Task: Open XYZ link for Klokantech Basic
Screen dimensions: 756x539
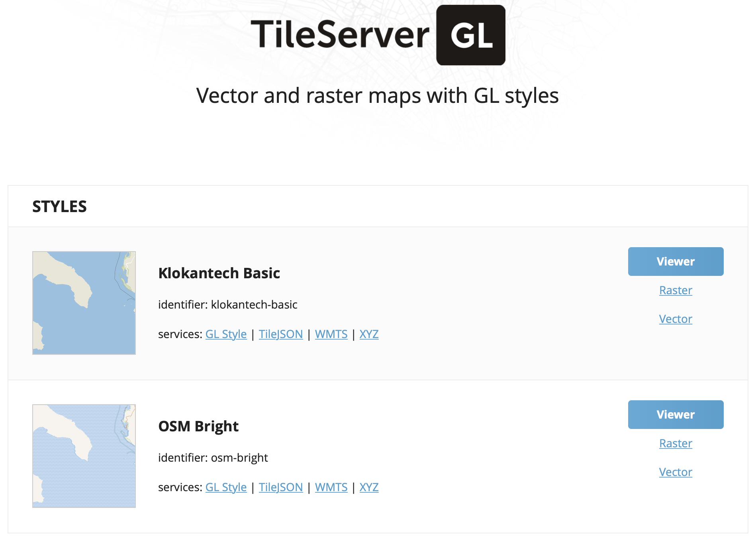Action: tap(369, 334)
